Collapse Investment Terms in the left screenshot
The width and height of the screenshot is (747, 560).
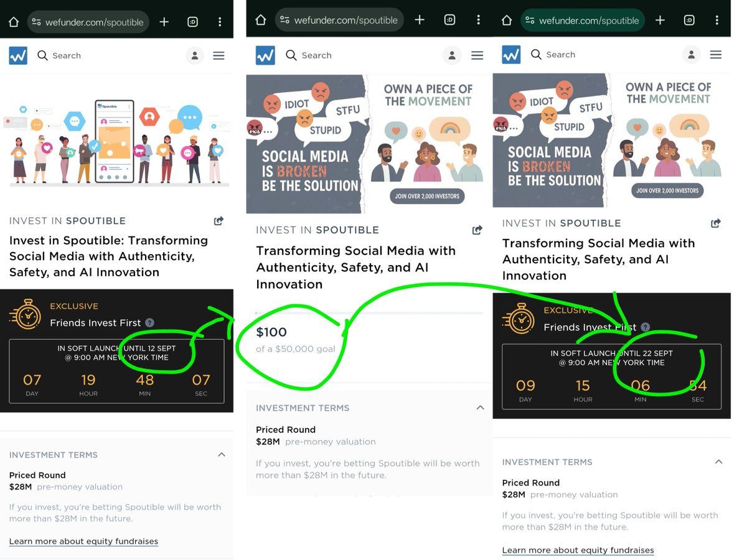tap(222, 455)
